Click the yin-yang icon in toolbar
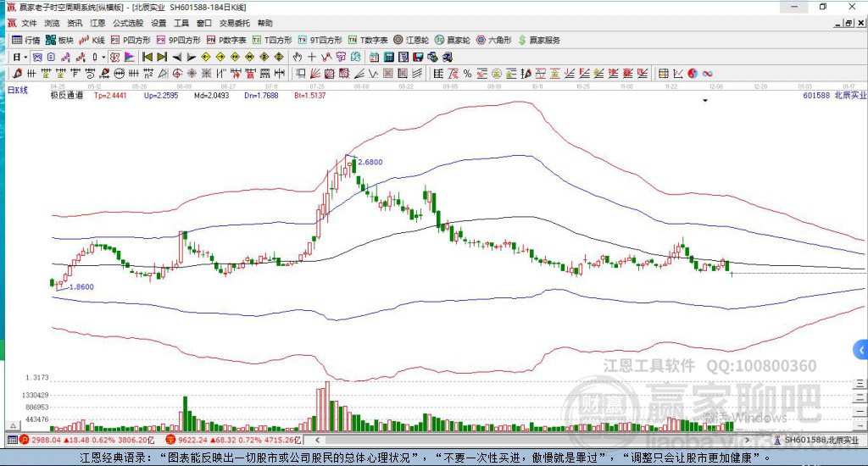 pyautogui.click(x=693, y=74)
